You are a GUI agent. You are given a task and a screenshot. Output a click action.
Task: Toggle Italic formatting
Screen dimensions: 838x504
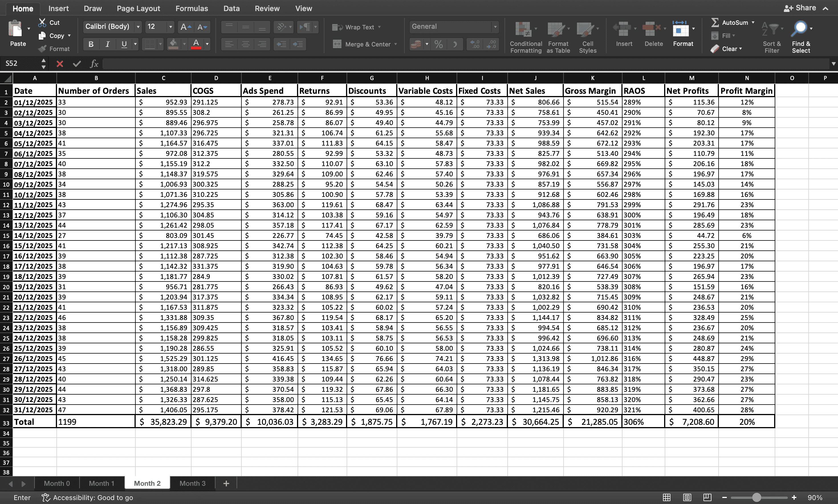pyautogui.click(x=108, y=44)
